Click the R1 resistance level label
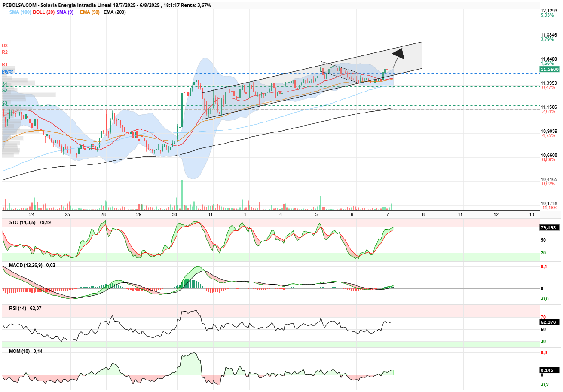Screen dimensions: 563x392 pos(5,65)
